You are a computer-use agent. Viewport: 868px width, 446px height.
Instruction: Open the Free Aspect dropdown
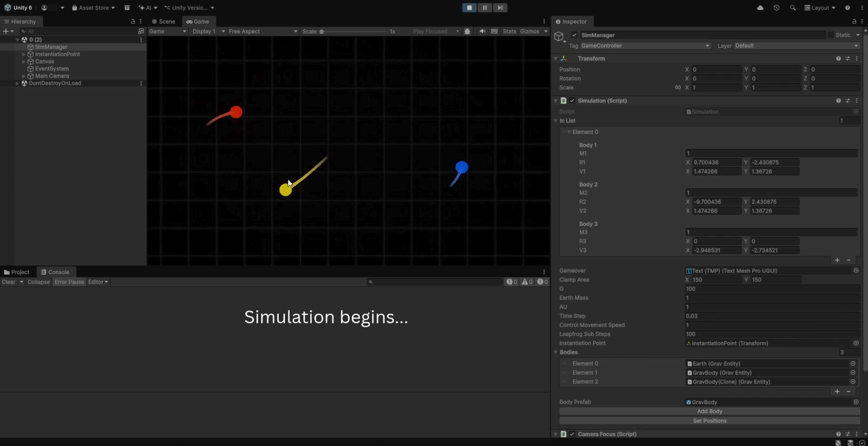(x=263, y=31)
